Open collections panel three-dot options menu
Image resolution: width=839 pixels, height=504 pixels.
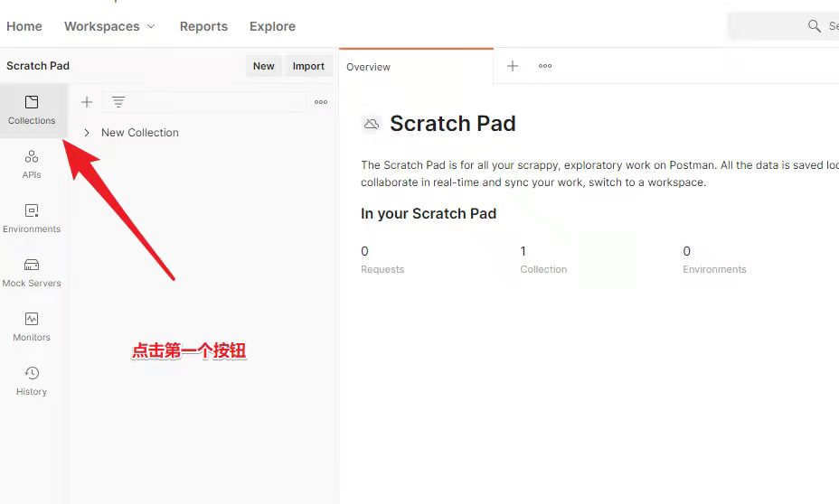pyautogui.click(x=321, y=102)
